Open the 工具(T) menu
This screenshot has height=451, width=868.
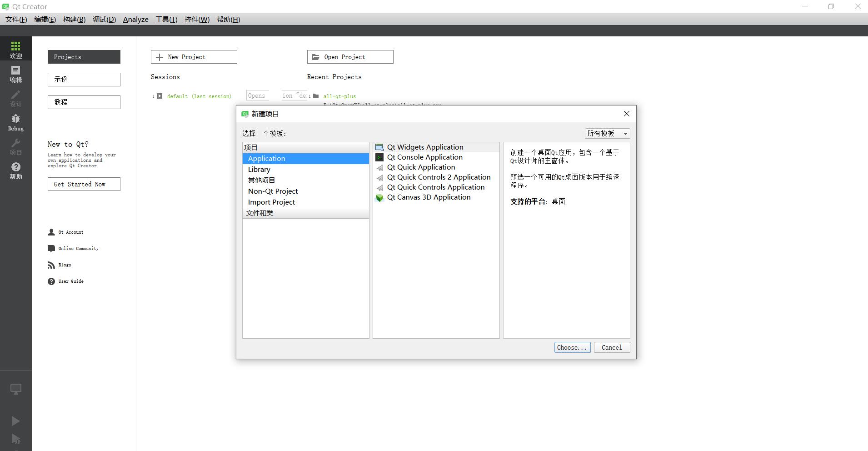click(x=165, y=19)
